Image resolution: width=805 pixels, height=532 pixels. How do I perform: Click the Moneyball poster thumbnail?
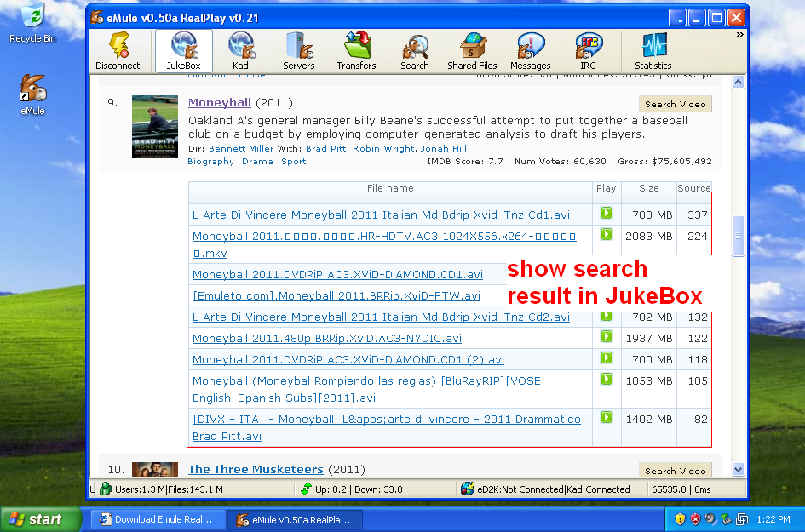155,127
